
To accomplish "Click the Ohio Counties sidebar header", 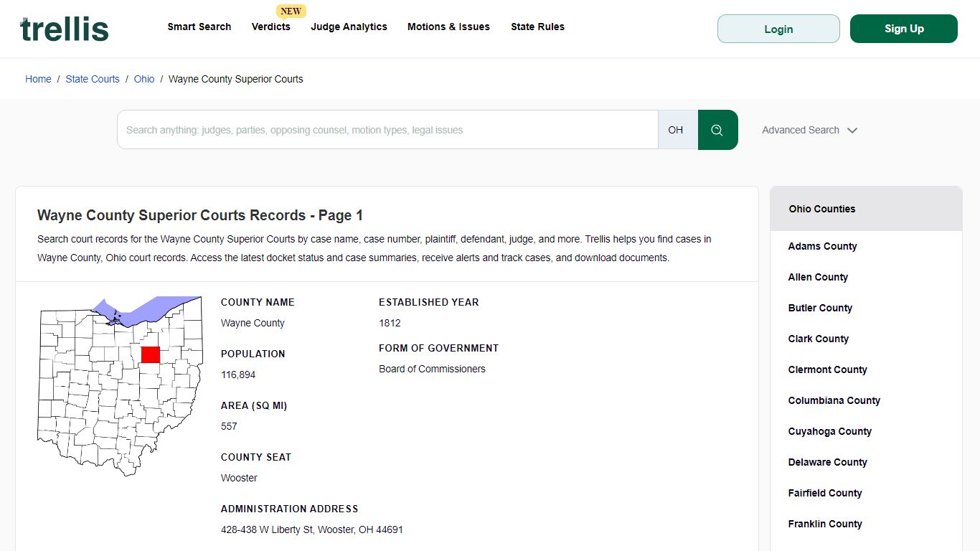I will pyautogui.click(x=866, y=209).
